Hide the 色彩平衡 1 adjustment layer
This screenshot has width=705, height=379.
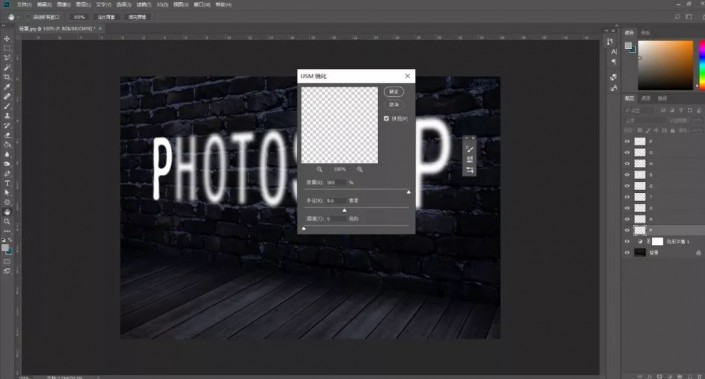[x=627, y=241]
